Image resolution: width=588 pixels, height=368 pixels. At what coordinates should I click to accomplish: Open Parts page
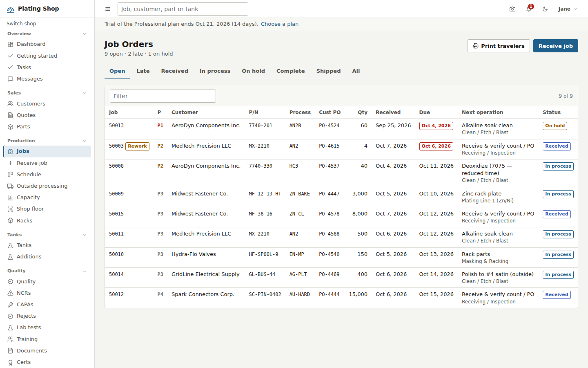[x=47, y=127]
